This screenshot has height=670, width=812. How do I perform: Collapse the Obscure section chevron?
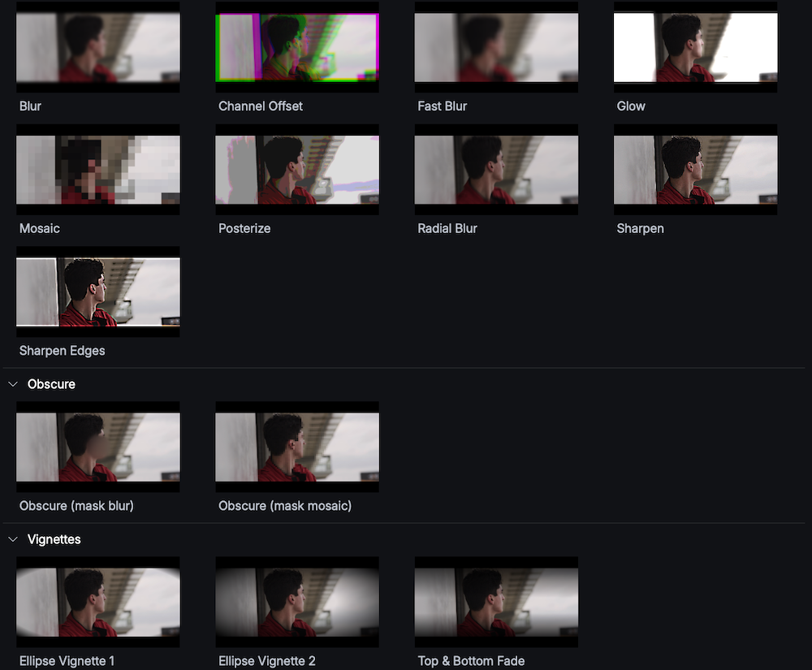pos(13,384)
